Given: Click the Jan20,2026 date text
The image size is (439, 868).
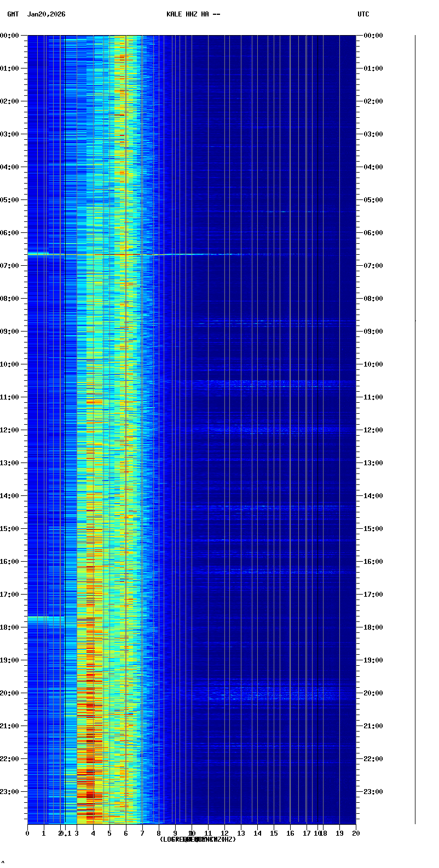Looking at the screenshot, I should [x=46, y=14].
